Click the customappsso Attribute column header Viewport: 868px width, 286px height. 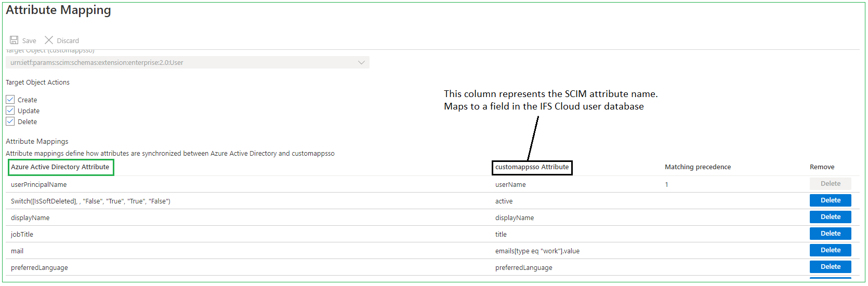pos(532,167)
